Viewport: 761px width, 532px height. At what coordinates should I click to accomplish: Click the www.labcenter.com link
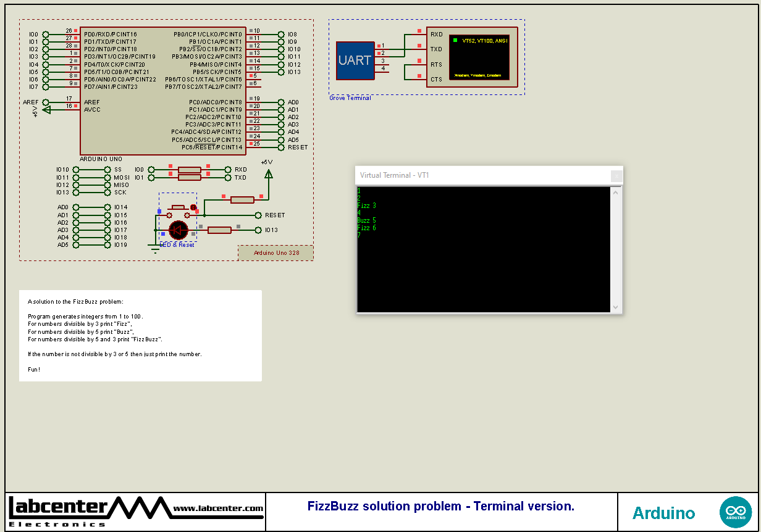[x=218, y=509]
